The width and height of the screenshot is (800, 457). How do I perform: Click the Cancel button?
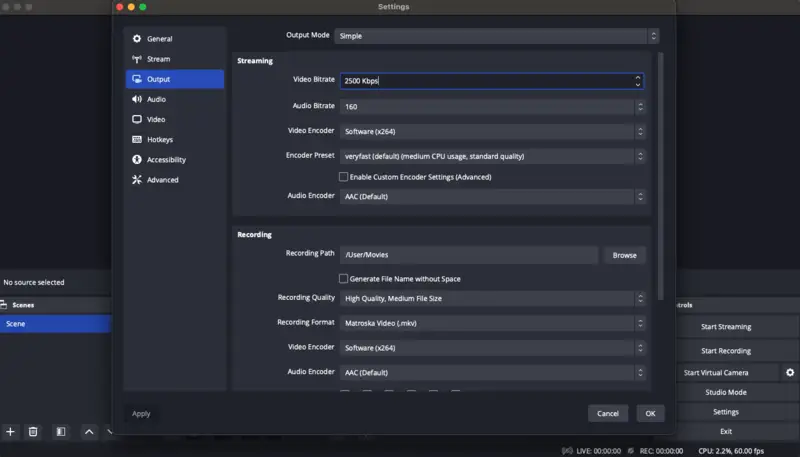point(608,414)
